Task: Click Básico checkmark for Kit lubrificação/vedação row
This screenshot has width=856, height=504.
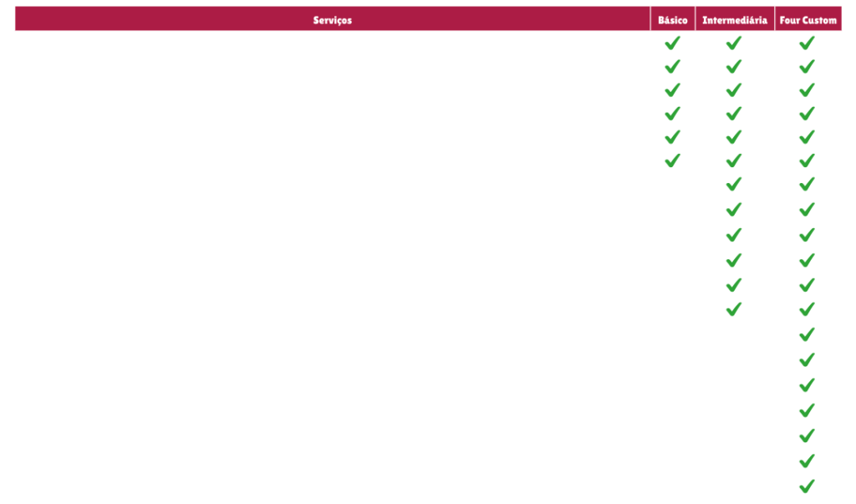Action: click(x=672, y=89)
